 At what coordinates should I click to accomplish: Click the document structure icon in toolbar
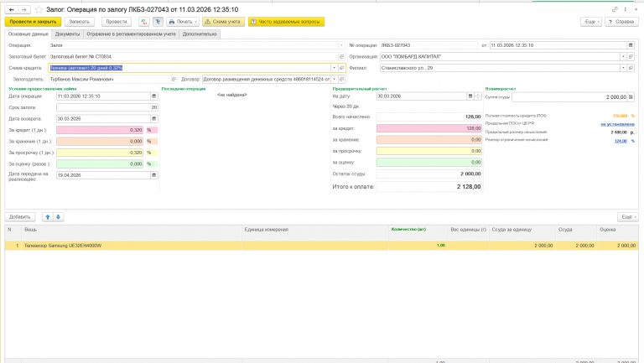158,22
